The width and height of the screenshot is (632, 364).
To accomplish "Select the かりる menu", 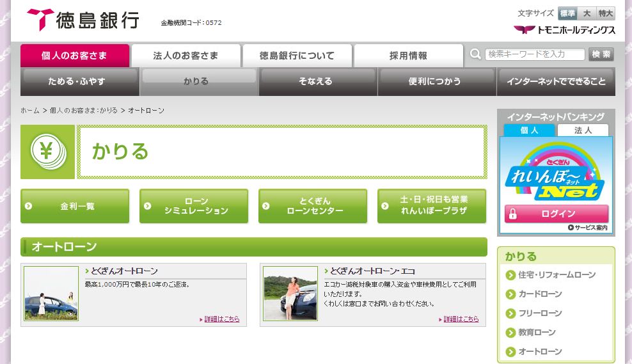I will (x=199, y=81).
